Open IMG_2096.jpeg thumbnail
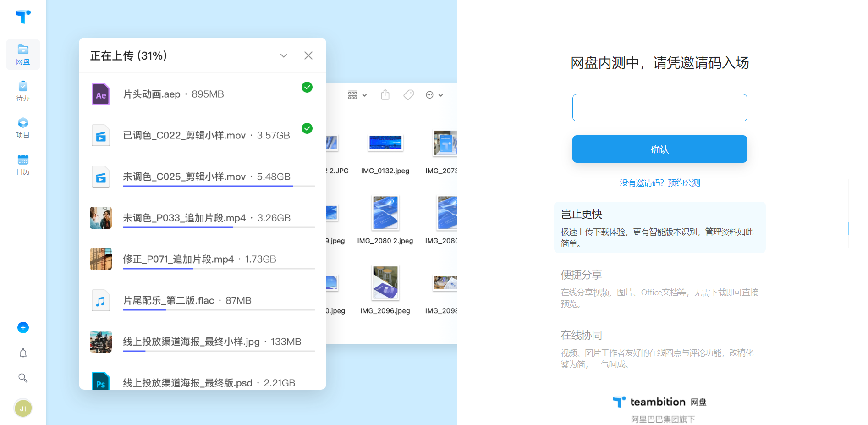Screen dimensions: 868x425 pos(385,283)
